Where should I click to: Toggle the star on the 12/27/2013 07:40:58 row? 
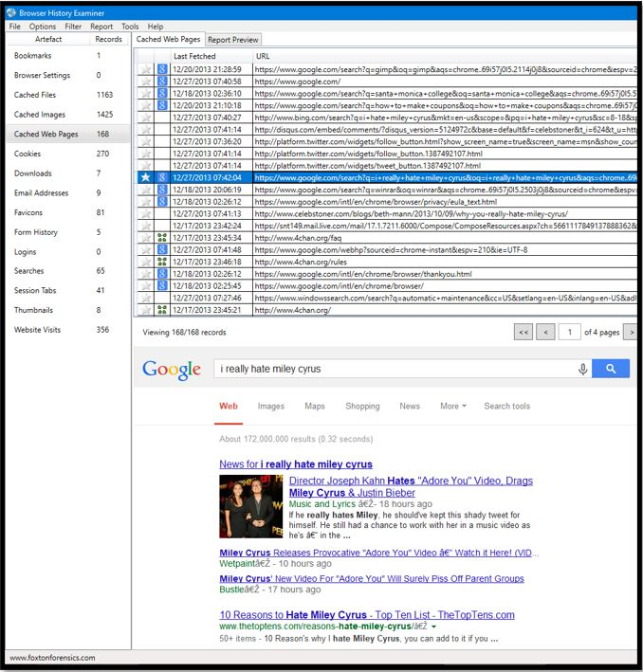click(146, 81)
